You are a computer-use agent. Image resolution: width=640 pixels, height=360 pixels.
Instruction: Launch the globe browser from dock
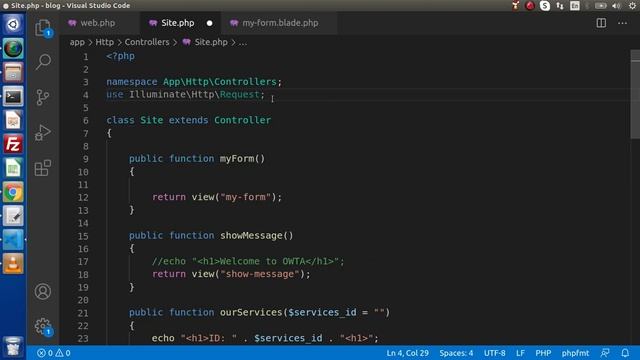13,49
